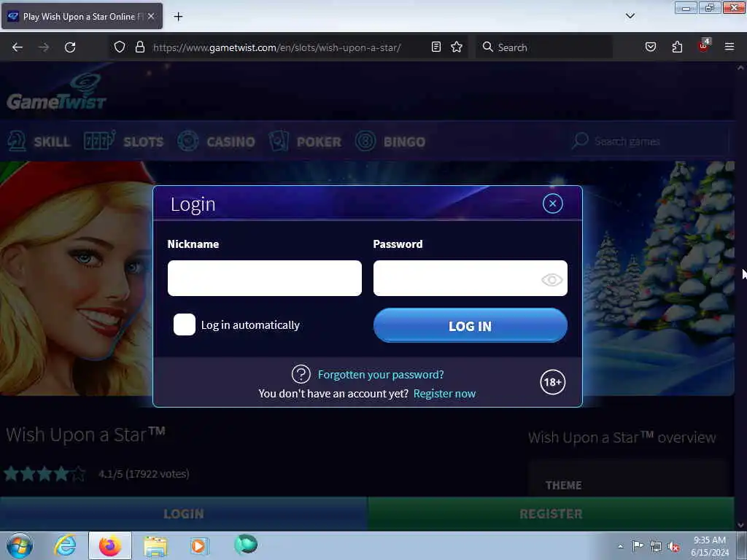The image size is (747, 560).
Task: Click the bottom LOGIN bar button
Action: pos(183,514)
